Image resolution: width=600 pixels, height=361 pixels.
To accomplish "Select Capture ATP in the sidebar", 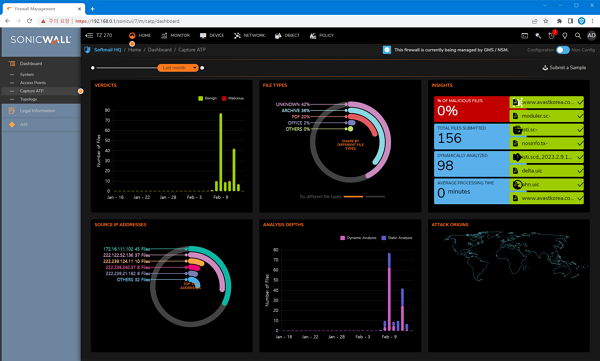I will pos(32,91).
